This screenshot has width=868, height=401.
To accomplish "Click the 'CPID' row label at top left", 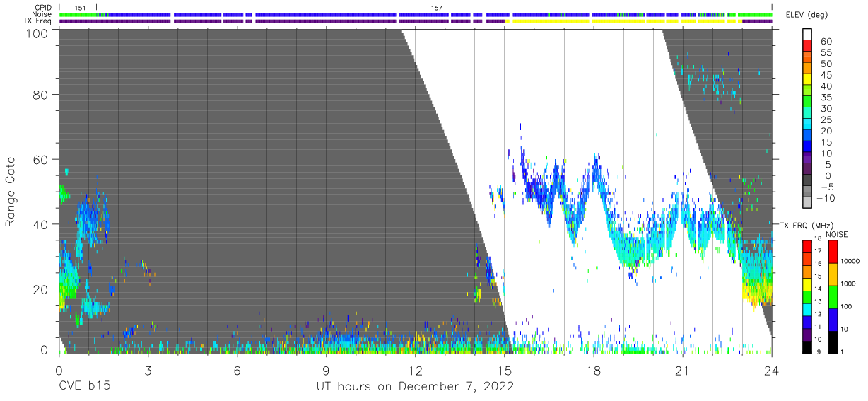I will [44, 8].
